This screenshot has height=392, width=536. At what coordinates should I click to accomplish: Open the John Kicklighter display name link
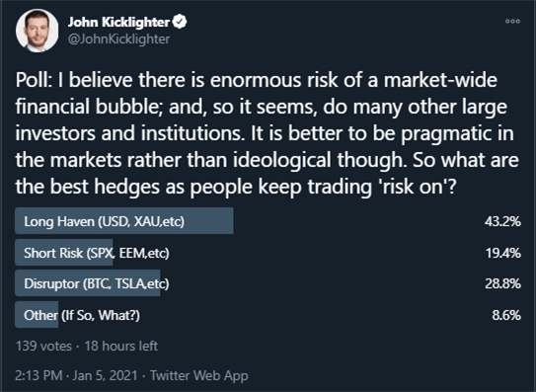118,23
